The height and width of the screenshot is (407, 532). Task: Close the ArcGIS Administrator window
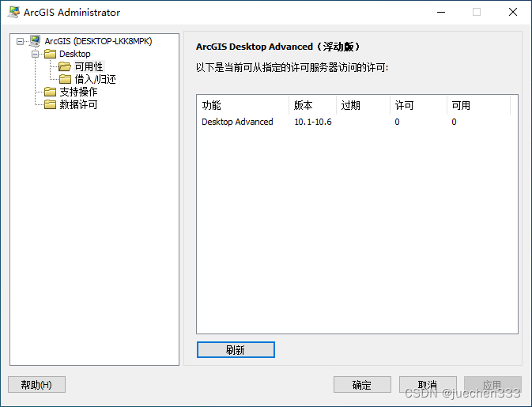tap(513, 12)
